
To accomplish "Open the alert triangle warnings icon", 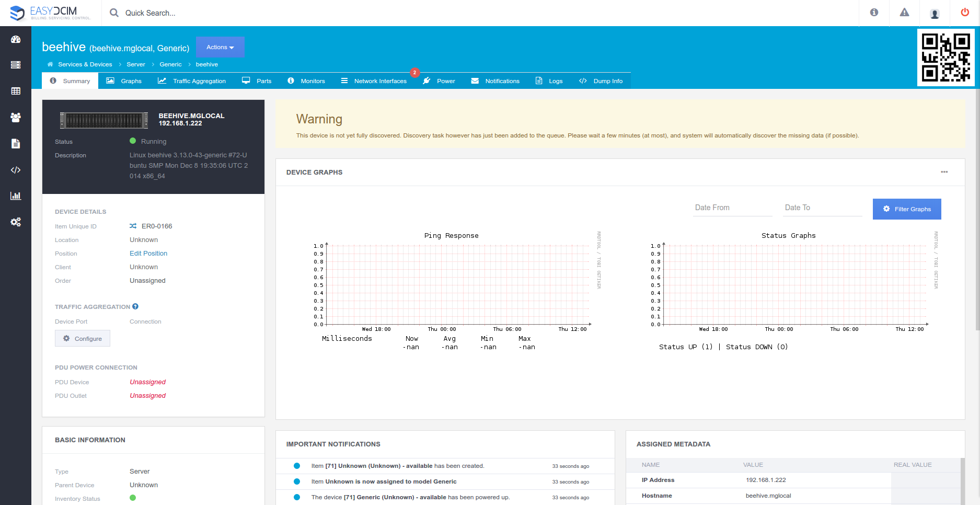I will pos(904,13).
